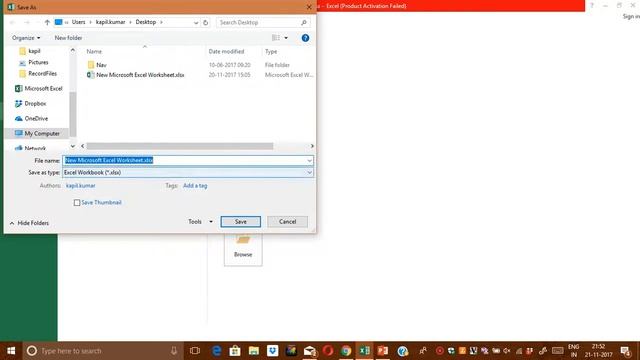
Task: Open Task View from taskbar
Action: [195, 351]
